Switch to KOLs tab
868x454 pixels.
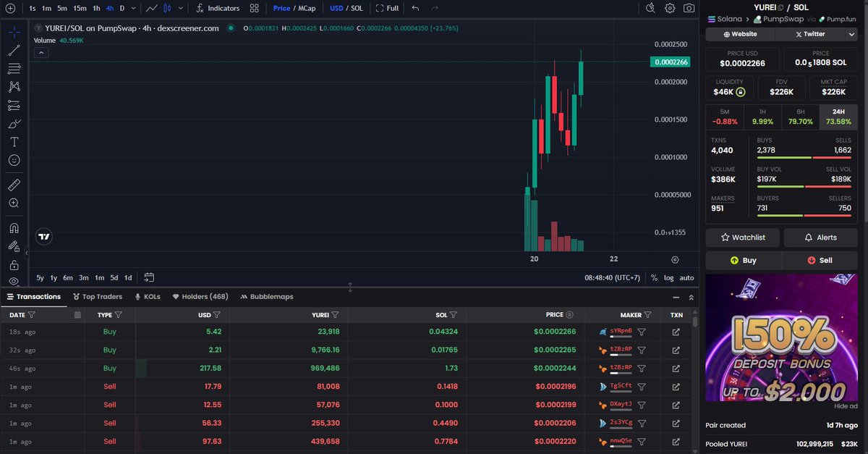(147, 296)
